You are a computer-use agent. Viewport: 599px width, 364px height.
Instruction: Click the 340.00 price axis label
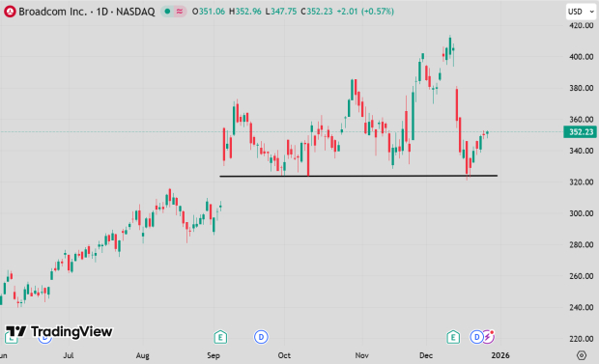(x=582, y=151)
